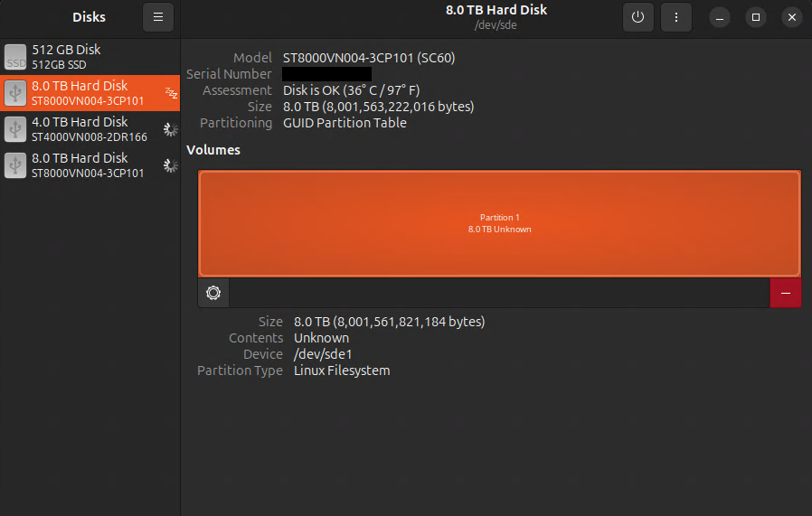Close the Disks window

coord(792,17)
